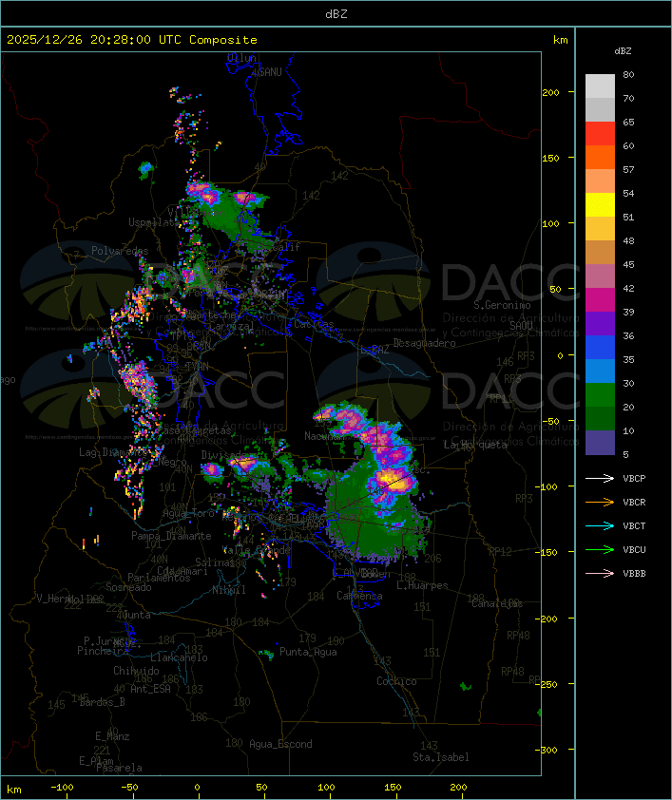
Task: Click the Pasarela place label
Action: [119, 768]
